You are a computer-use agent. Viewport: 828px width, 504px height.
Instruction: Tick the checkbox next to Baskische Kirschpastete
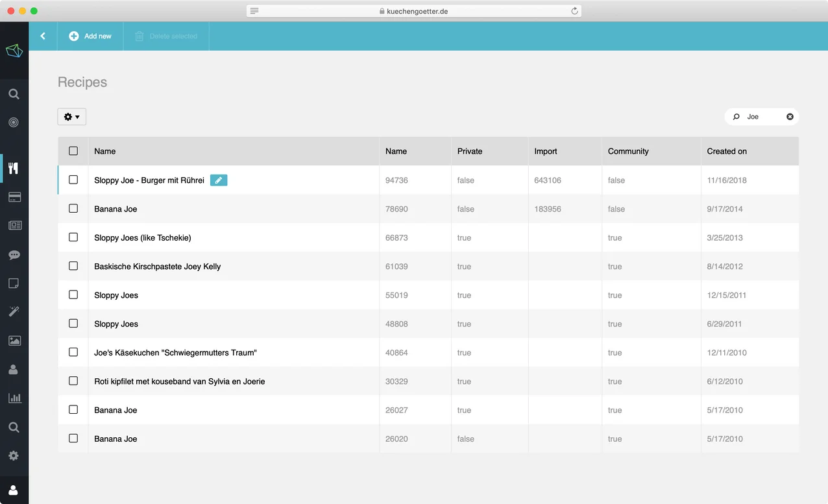pos(73,266)
